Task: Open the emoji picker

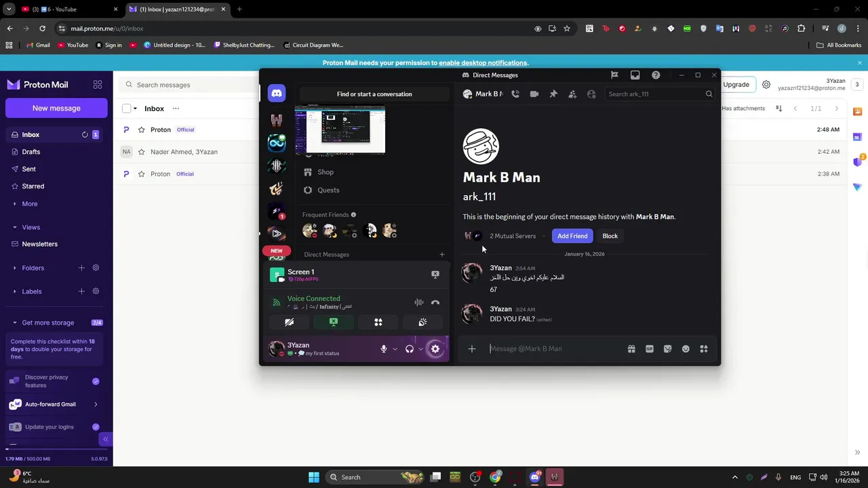Action: 686,349
